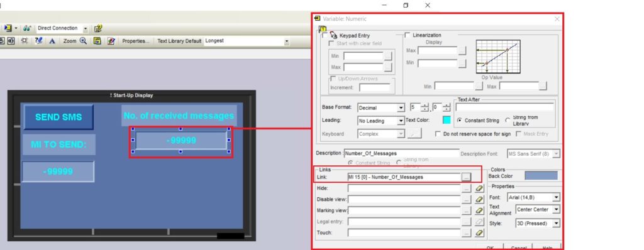The image size is (644, 250).
Task: Click the restore window button at top
Action: tap(406, 5)
